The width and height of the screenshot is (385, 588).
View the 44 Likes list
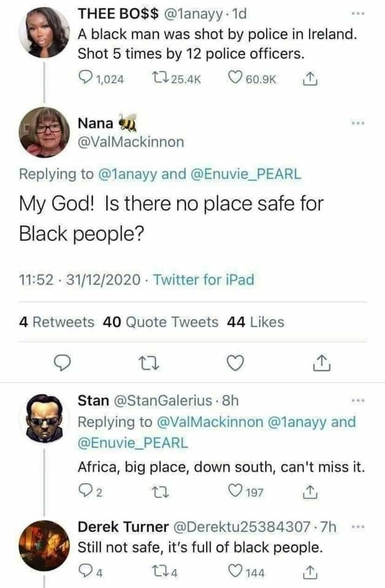255,322
